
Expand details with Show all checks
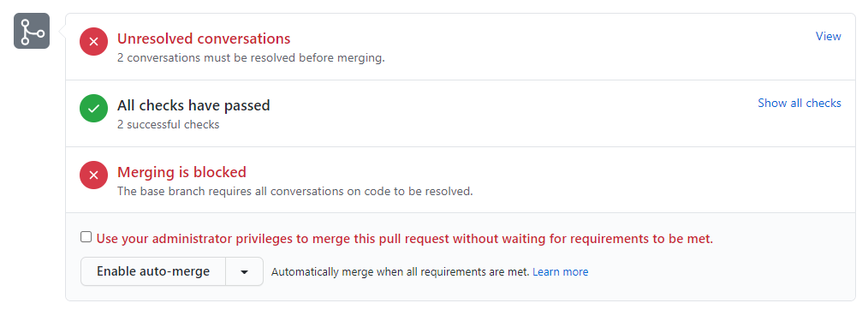[800, 103]
